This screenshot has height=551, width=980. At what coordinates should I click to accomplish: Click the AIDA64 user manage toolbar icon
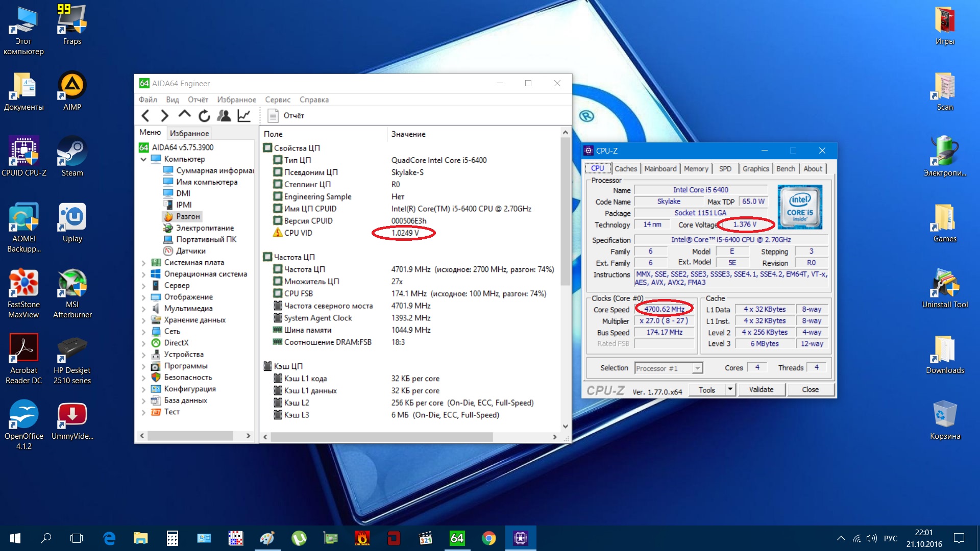coord(224,116)
